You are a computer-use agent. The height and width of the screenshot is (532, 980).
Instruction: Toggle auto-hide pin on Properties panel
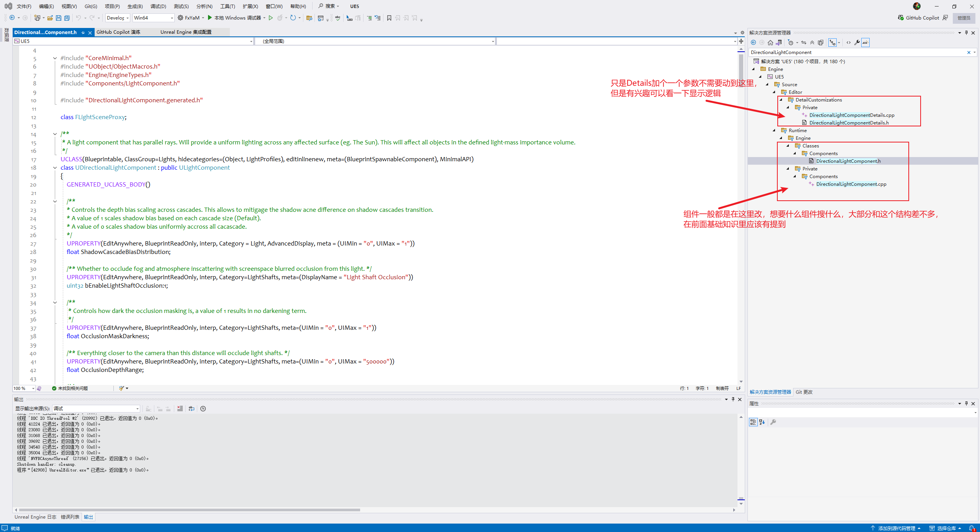(966, 404)
